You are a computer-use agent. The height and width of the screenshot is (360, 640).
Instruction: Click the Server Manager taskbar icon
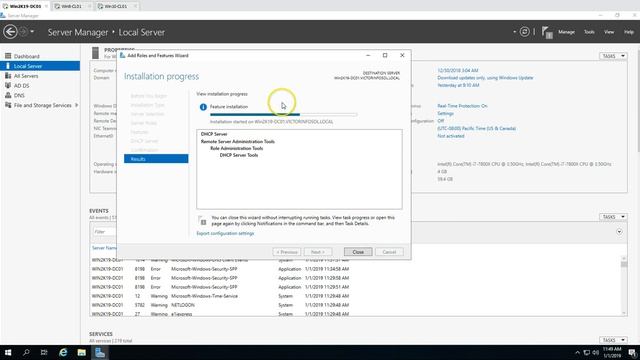pyautogui.click(x=100, y=353)
